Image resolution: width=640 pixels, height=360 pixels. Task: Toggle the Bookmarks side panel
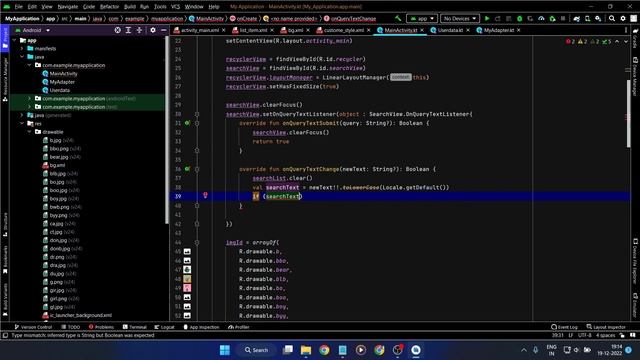(5, 260)
